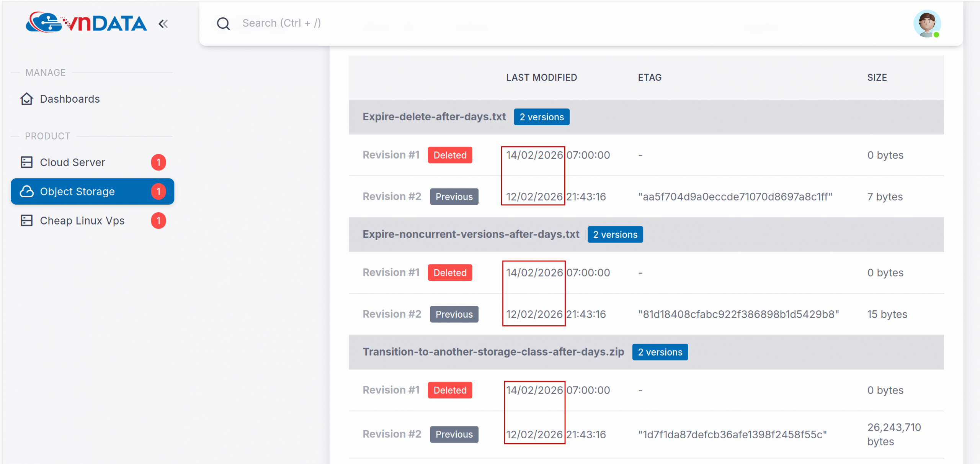
Task: Open the user avatar menu
Action: click(x=926, y=24)
